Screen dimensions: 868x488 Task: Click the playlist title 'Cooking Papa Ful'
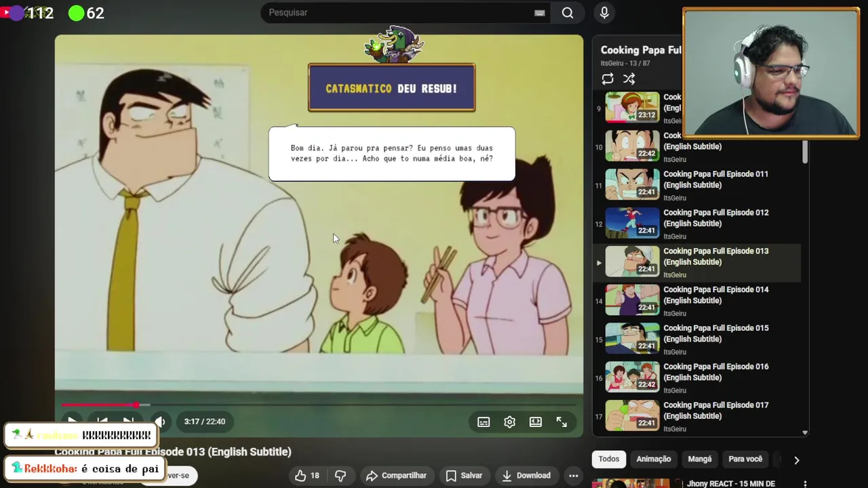[x=641, y=50]
